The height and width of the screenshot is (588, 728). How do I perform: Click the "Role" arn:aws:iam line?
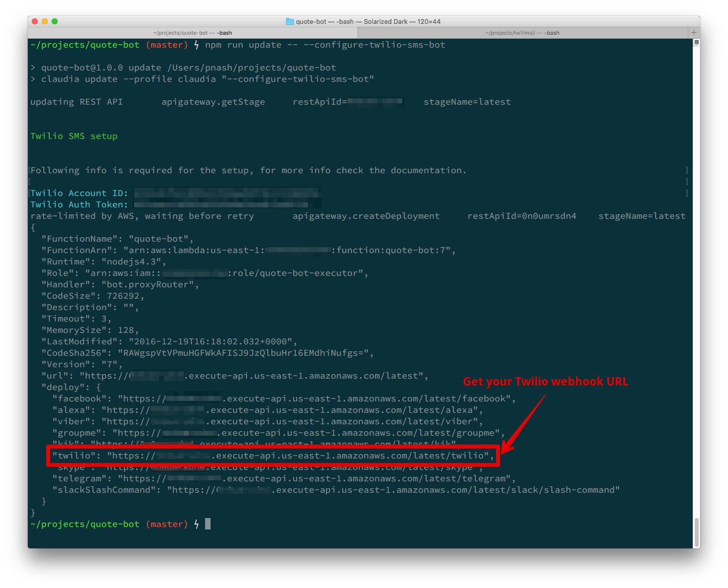[205, 273]
